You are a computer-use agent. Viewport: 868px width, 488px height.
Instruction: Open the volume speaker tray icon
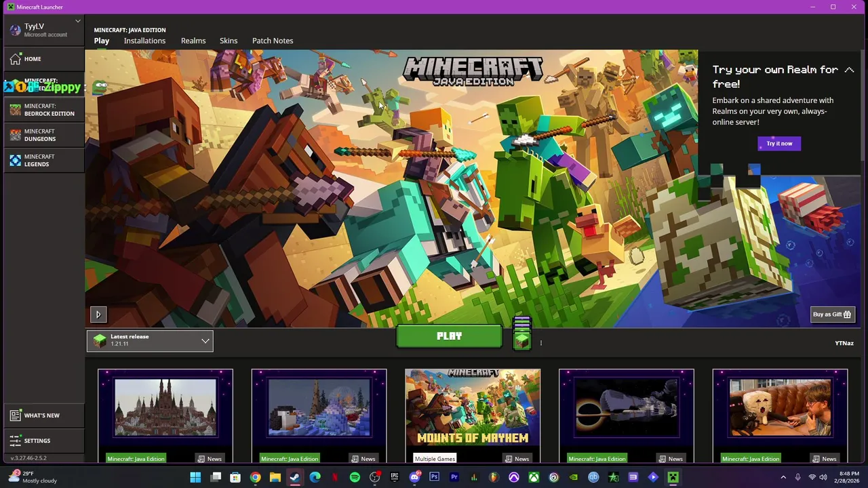coord(823,477)
